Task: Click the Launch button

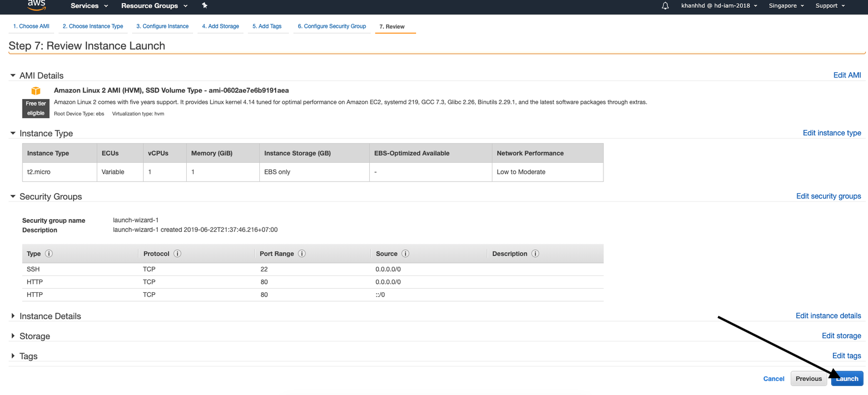Action: (x=847, y=379)
